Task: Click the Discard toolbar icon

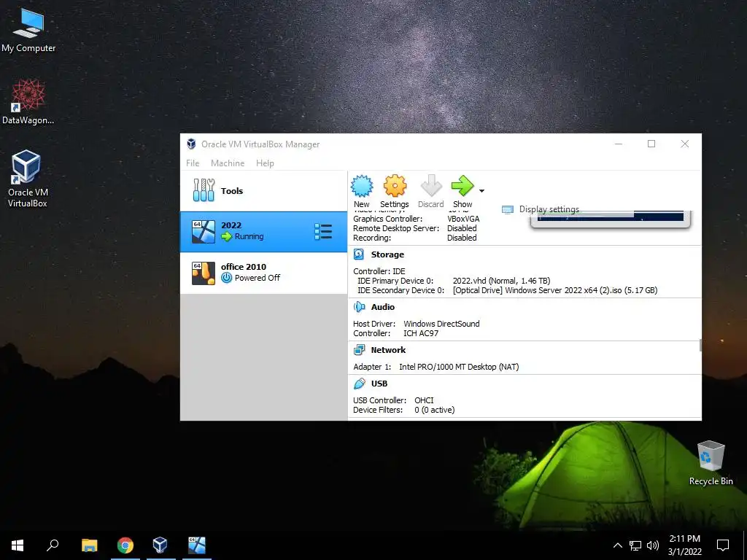Action: pos(431,186)
